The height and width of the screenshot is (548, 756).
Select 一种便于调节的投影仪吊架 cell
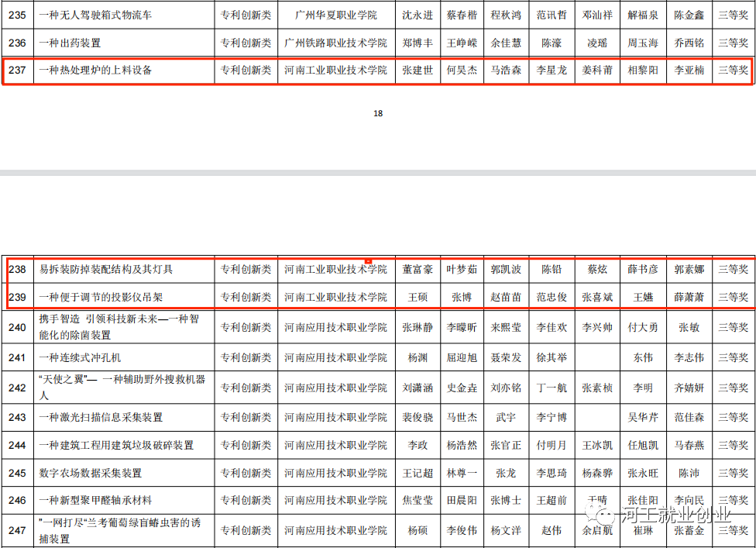101,297
